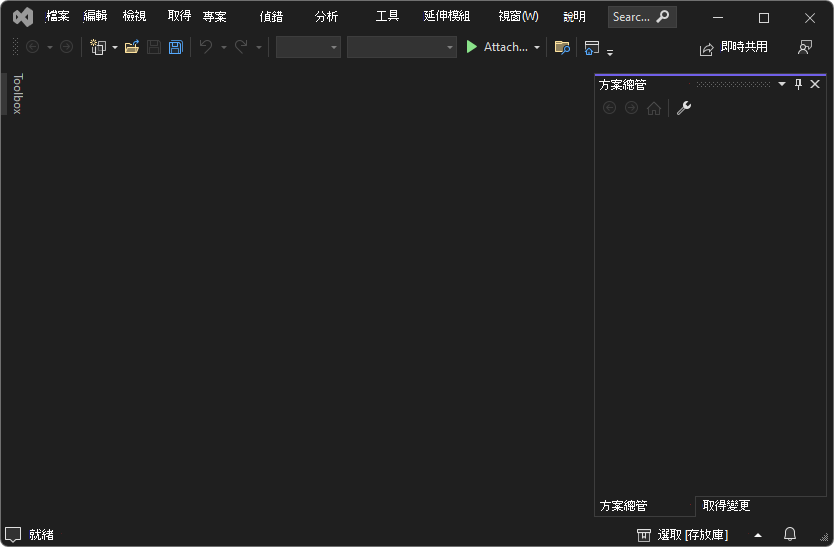Click the 方案總管 Back arrow icon

[x=610, y=108]
